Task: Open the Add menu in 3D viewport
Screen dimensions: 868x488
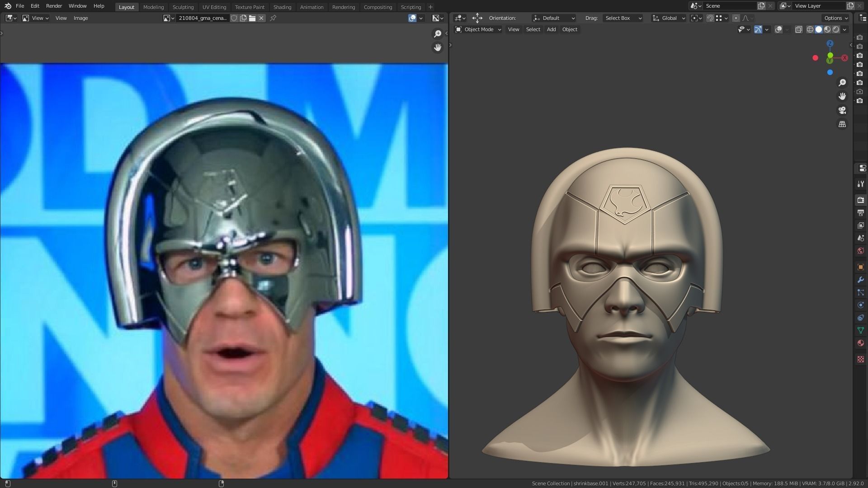Action: (x=551, y=29)
